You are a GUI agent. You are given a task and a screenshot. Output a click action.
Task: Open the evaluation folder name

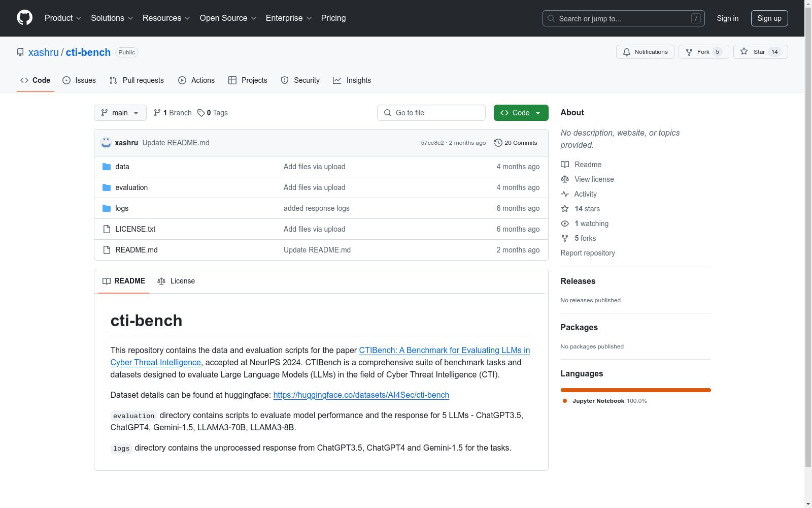point(131,187)
